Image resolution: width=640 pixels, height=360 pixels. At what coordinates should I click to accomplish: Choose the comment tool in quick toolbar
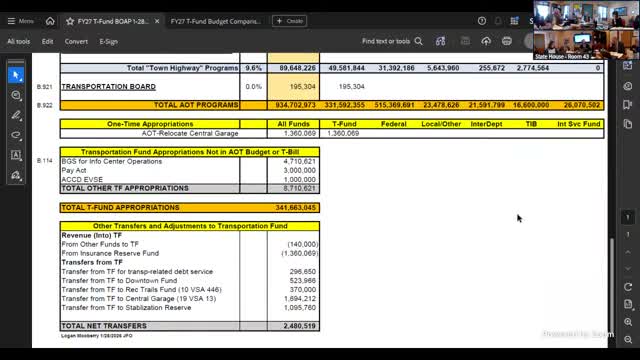tap(16, 95)
